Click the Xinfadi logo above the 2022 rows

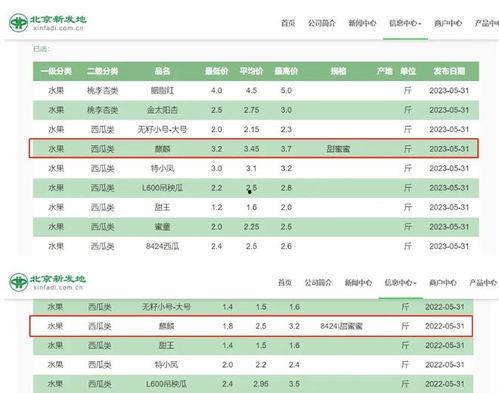pyautogui.click(x=47, y=282)
